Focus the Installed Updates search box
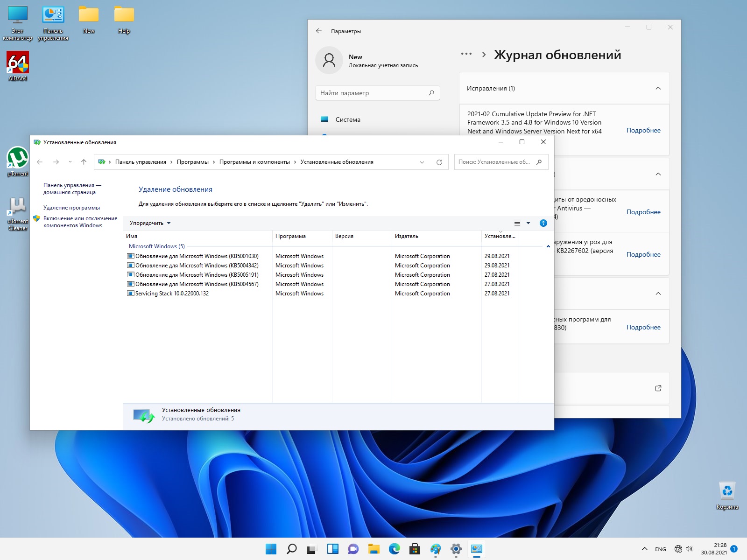This screenshot has height=560, width=747. 501,162
